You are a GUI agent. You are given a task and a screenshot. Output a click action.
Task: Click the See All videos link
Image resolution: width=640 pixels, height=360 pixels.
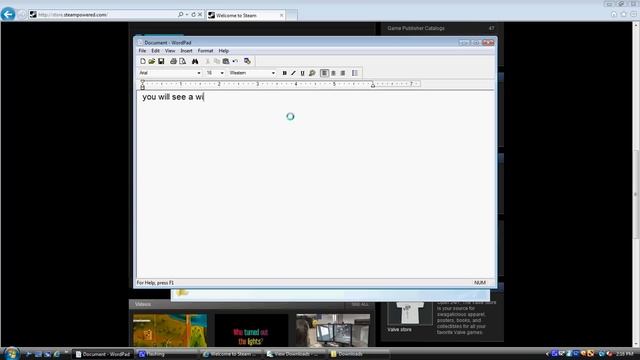360,304
